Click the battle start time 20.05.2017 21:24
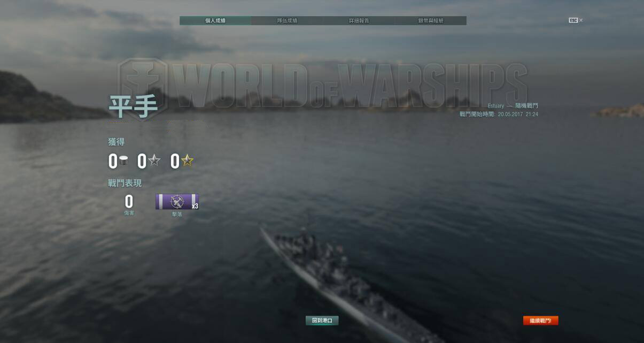The height and width of the screenshot is (343, 644). [x=517, y=115]
